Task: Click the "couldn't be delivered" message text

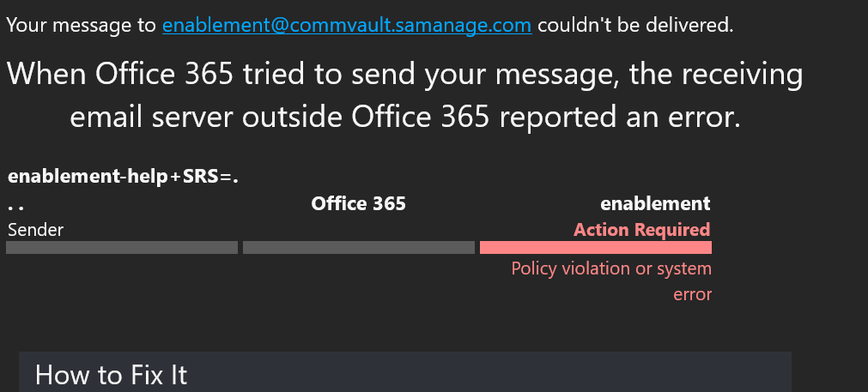Action: pos(635,26)
